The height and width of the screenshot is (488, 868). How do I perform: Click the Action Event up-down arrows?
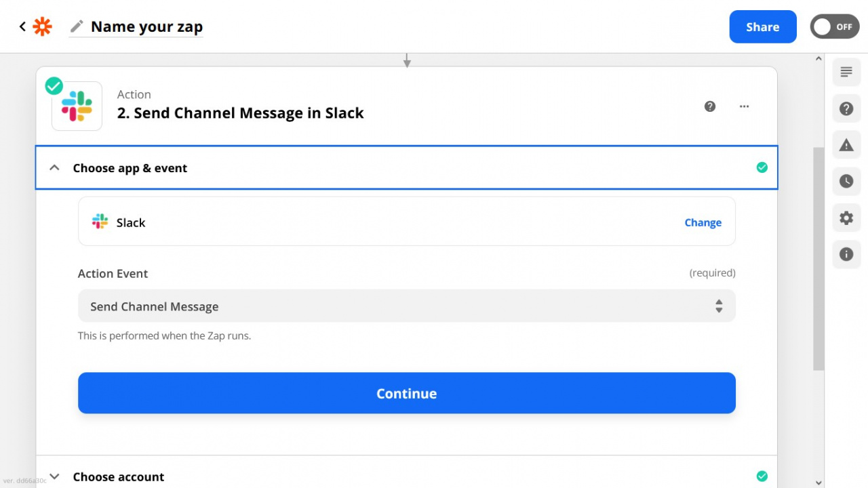click(x=719, y=306)
